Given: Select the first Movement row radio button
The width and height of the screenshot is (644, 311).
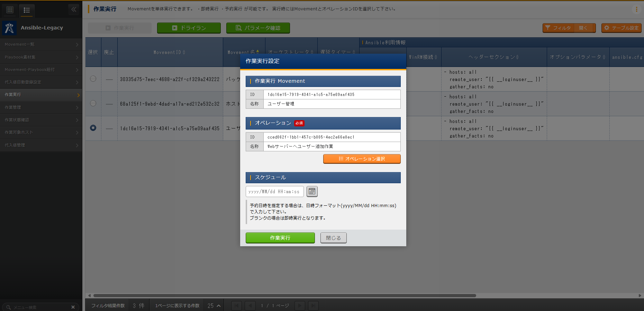Looking at the screenshot, I should coord(93,79).
